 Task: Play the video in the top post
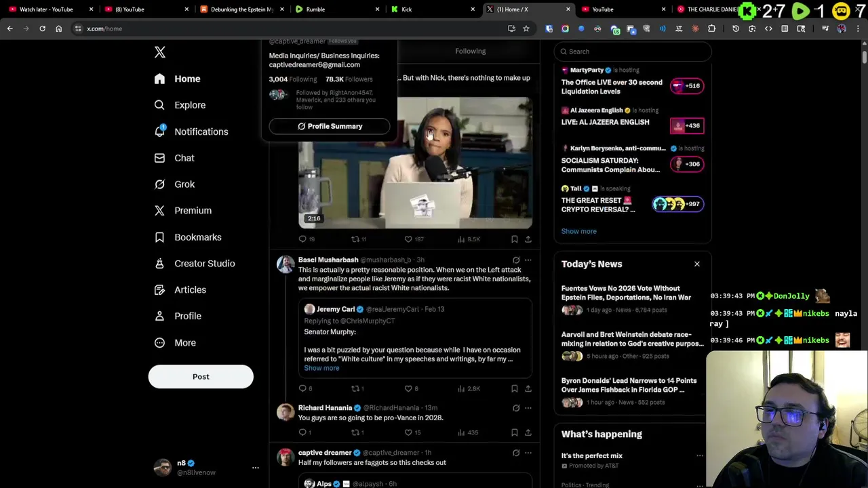[x=415, y=163]
